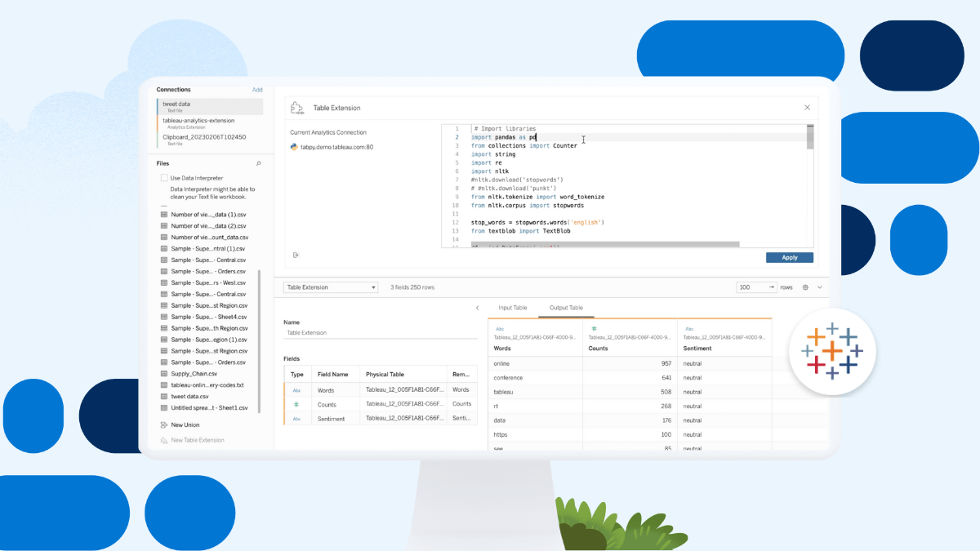
Task: Open the Table Extension dropdown
Action: (331, 287)
